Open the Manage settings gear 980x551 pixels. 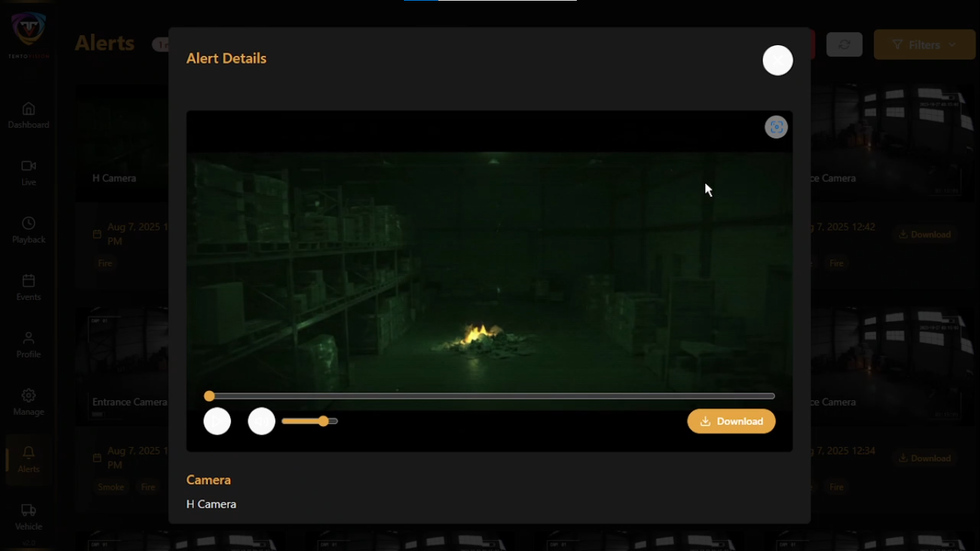[x=29, y=402]
